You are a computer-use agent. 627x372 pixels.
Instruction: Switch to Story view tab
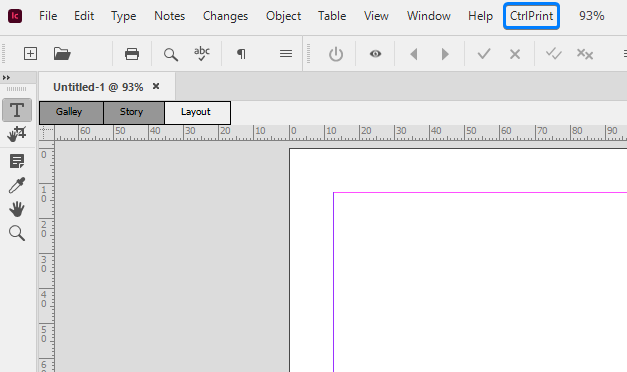click(134, 112)
